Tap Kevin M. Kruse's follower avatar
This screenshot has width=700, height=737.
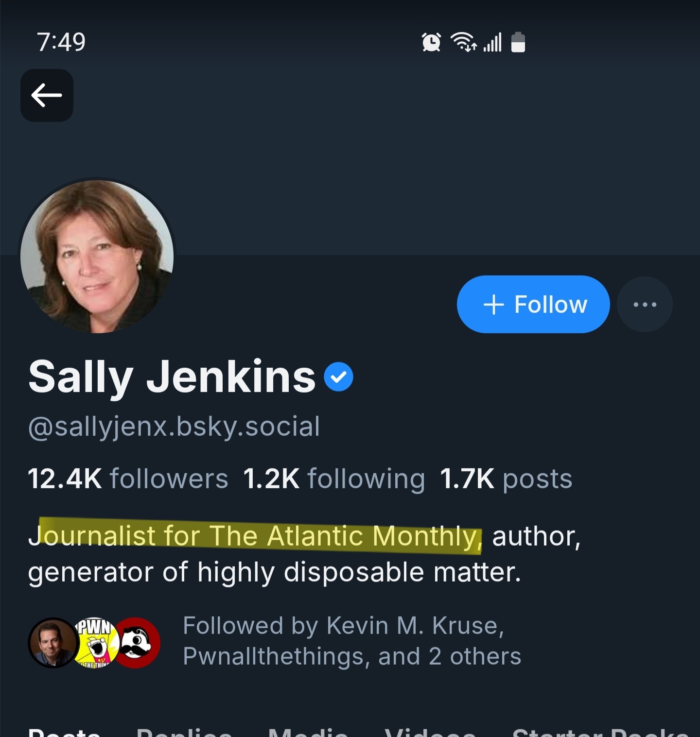click(x=52, y=642)
